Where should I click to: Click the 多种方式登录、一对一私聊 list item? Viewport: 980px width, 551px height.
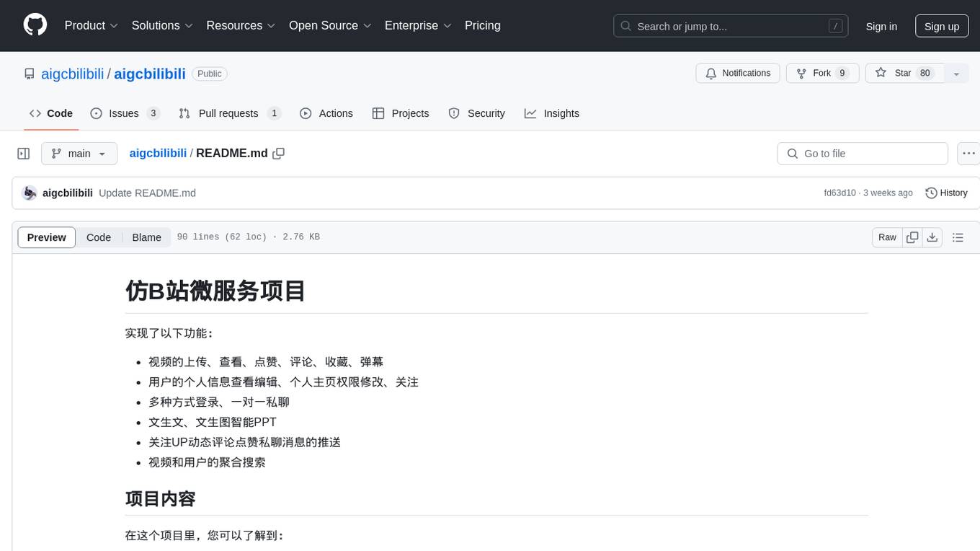(x=219, y=402)
